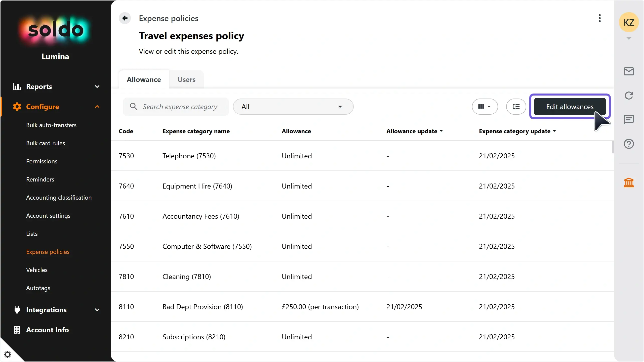Select the Subscriptions (8210) row
The image size is (644, 362).
[362, 337]
